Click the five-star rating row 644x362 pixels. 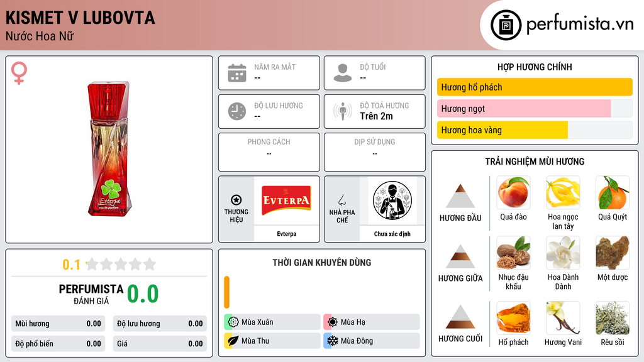pyautogui.click(x=121, y=264)
